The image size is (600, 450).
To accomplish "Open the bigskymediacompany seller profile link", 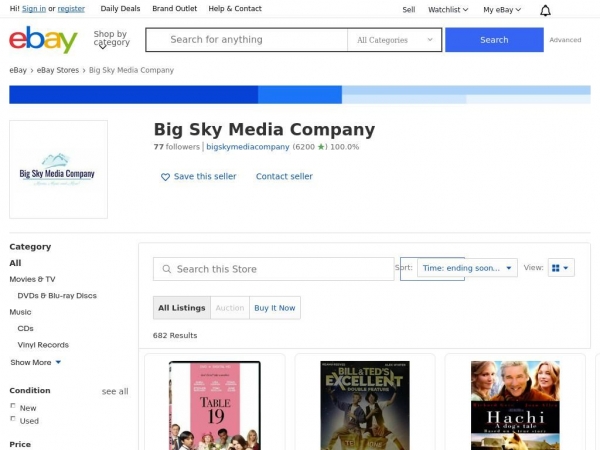I will [x=248, y=147].
